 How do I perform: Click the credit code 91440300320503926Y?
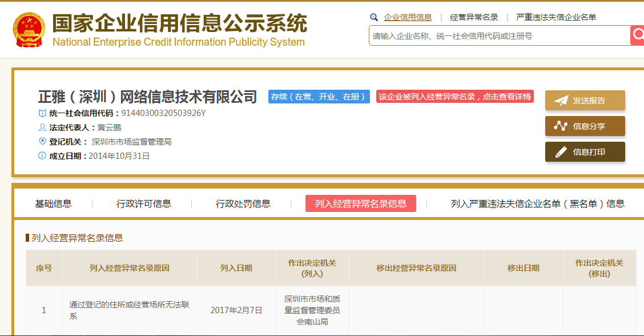(x=163, y=113)
